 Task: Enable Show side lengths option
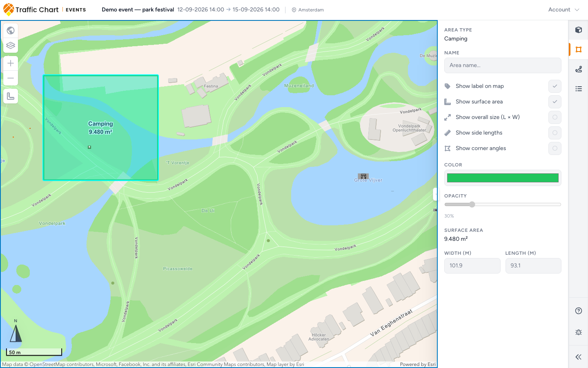click(x=555, y=133)
